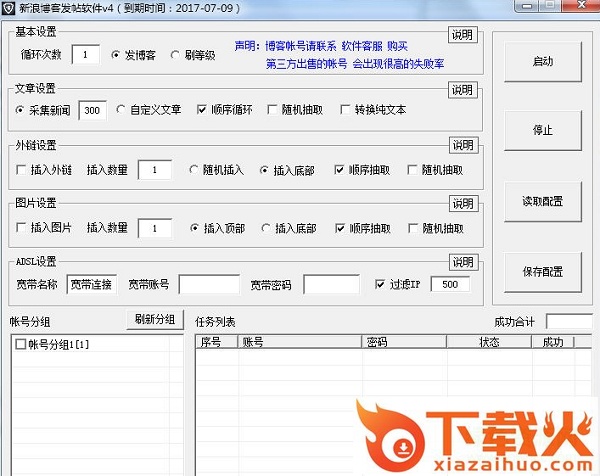Click the 过滤IP value field showing 500
This screenshot has width=600, height=476.
(450, 284)
